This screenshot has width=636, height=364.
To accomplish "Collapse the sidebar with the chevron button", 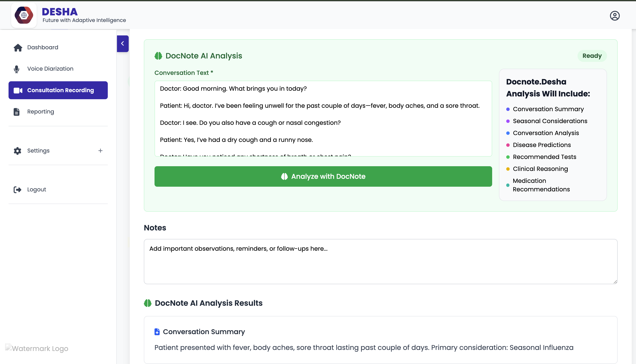I will point(123,44).
